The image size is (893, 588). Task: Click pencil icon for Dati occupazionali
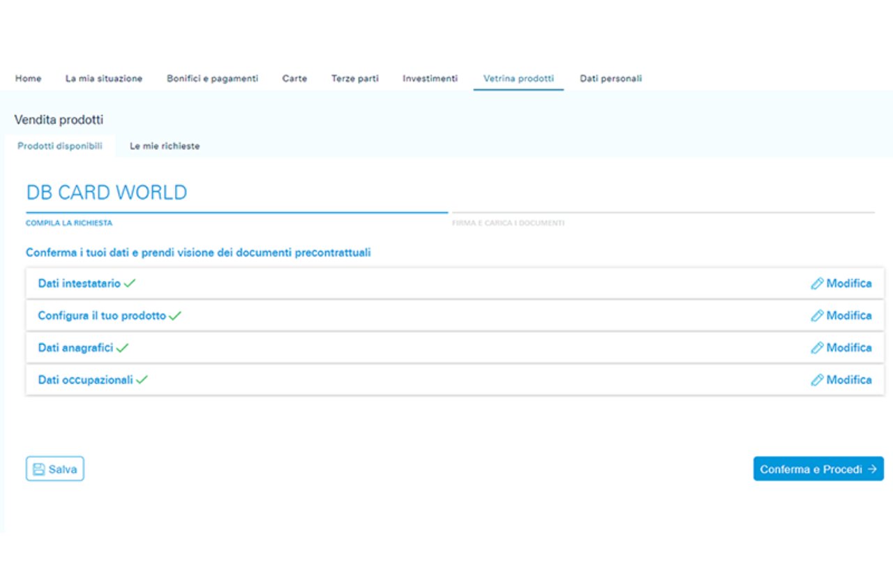817,380
